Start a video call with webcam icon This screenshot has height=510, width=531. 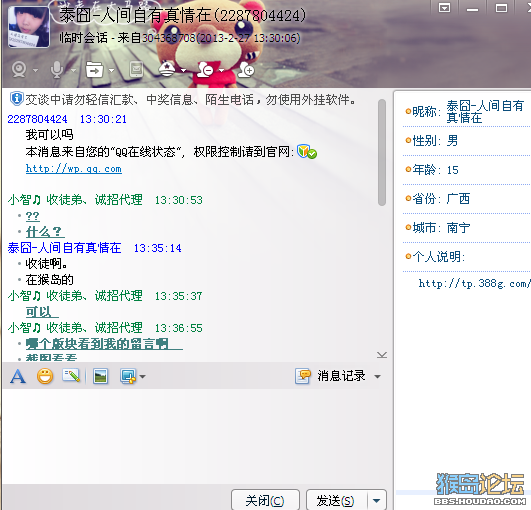[19, 69]
